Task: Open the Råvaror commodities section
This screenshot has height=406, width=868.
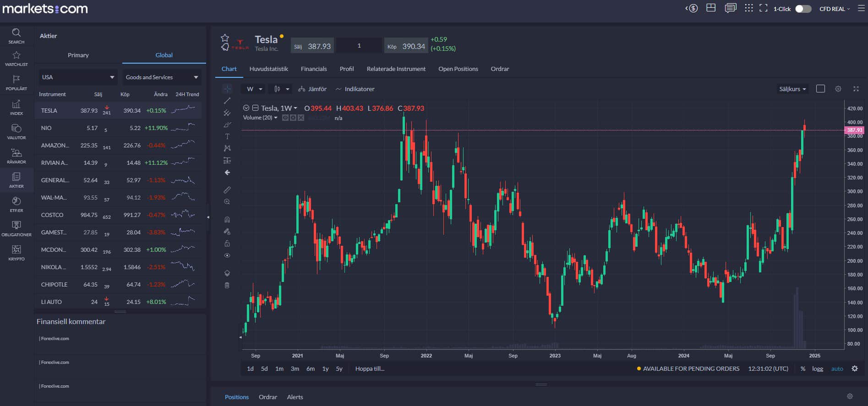Action: point(16,156)
